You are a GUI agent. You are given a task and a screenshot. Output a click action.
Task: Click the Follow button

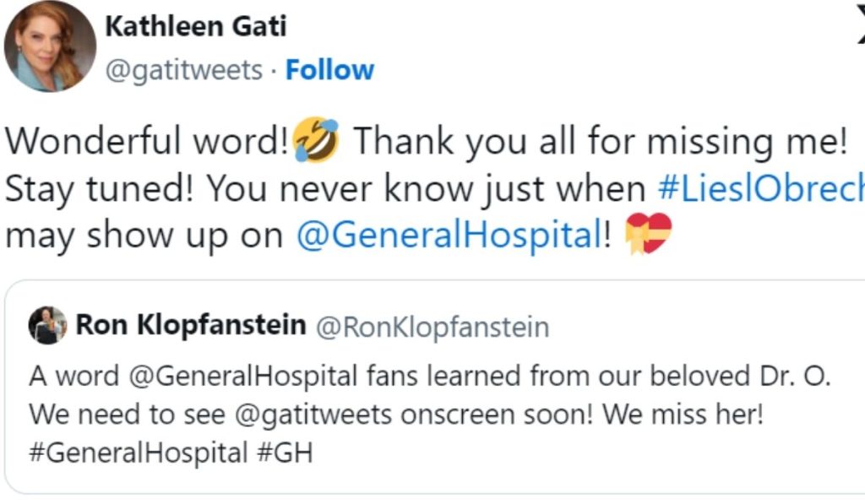pos(329,70)
